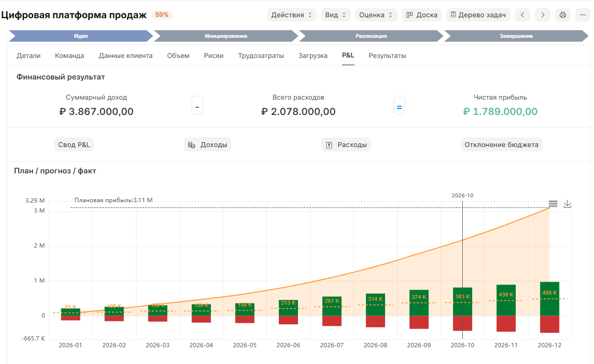Click the 59% completion badge
The height and width of the screenshot is (364, 594).
click(x=162, y=15)
